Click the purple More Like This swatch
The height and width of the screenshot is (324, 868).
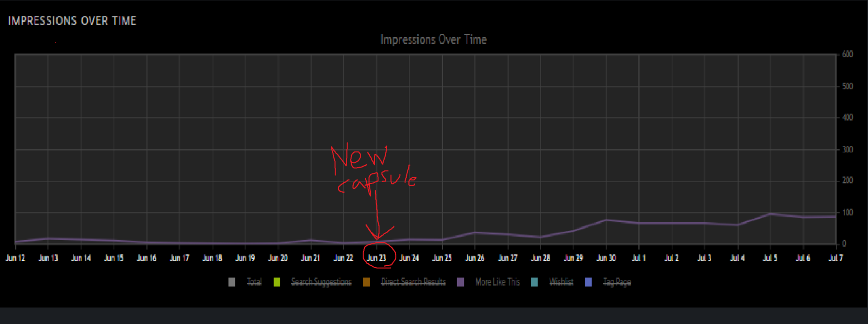[461, 282]
